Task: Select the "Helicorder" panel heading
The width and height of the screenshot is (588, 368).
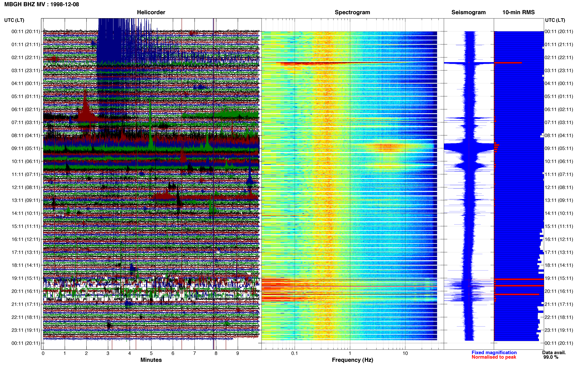Action: [x=151, y=12]
